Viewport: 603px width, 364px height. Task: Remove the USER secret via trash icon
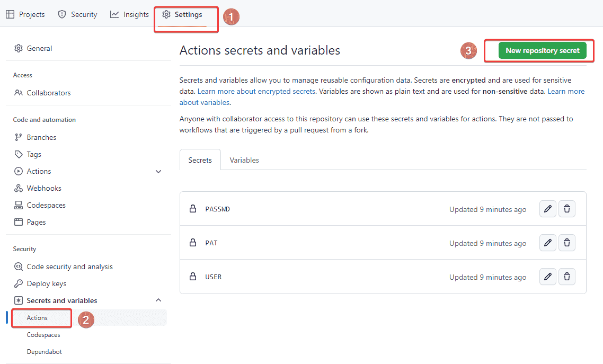(x=566, y=277)
